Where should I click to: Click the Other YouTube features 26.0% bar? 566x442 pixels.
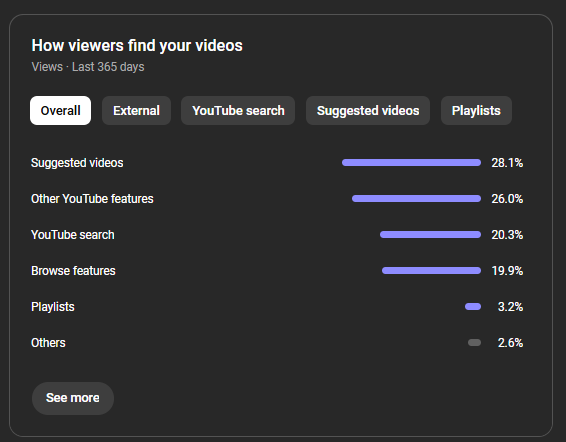[417, 199]
